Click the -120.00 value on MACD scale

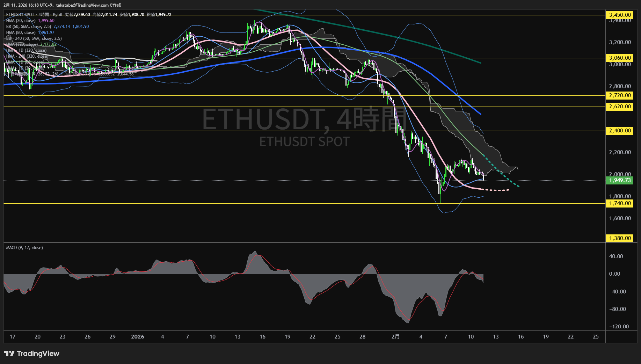click(x=619, y=327)
